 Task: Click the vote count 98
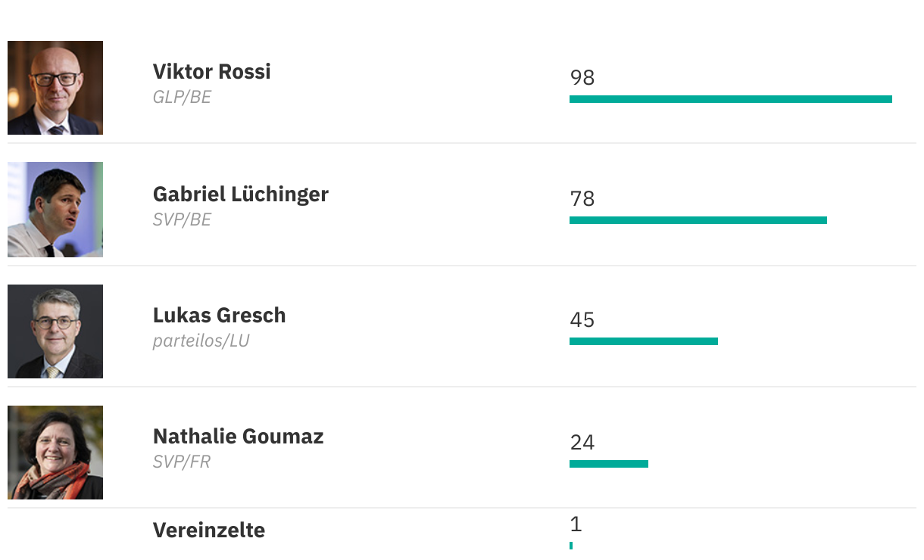tap(582, 78)
